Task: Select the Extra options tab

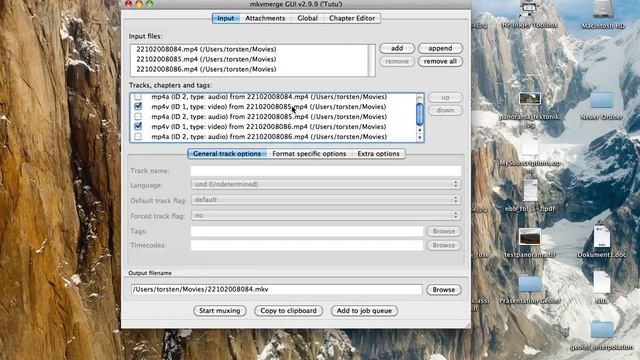Action: tap(378, 154)
